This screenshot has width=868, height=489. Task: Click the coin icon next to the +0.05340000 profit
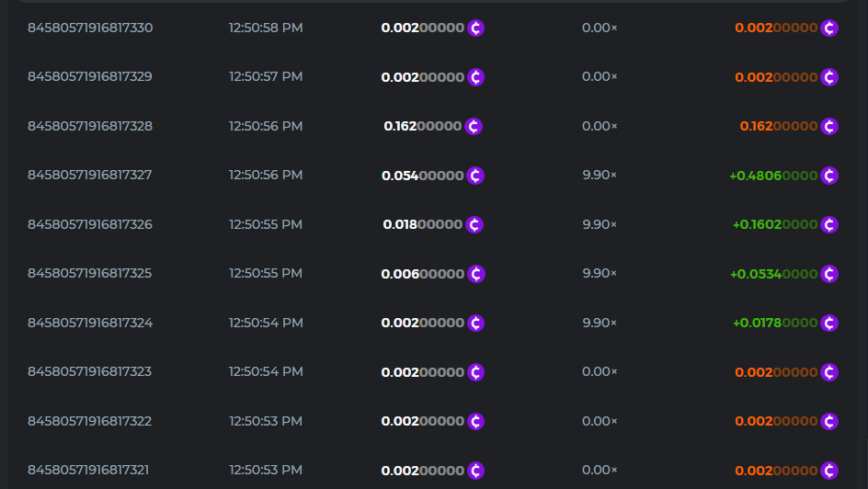click(829, 274)
